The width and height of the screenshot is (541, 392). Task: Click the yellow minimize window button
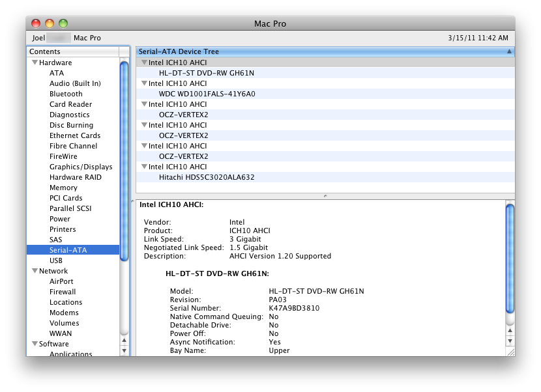pos(50,23)
